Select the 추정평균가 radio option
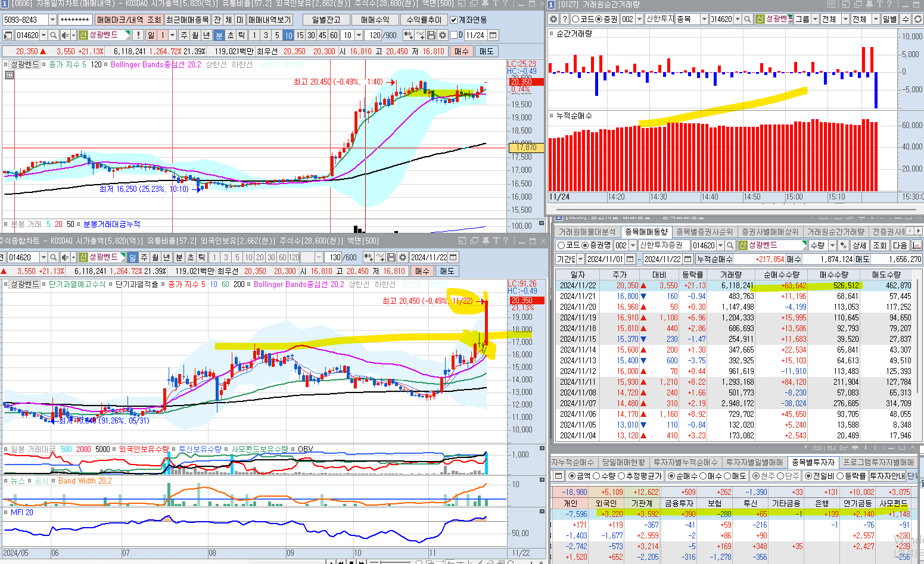The height and width of the screenshot is (564, 924). (621, 476)
